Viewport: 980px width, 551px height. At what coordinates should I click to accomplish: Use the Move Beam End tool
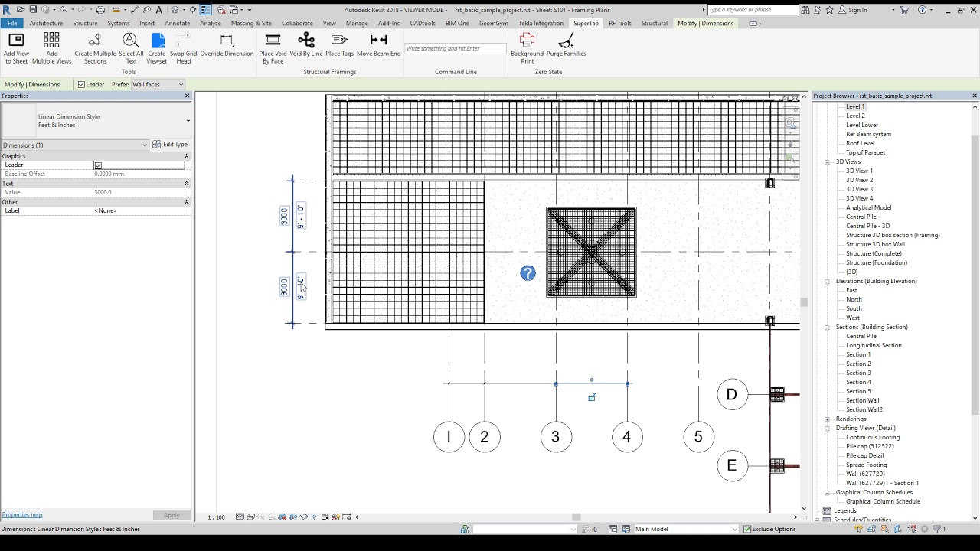(378, 45)
